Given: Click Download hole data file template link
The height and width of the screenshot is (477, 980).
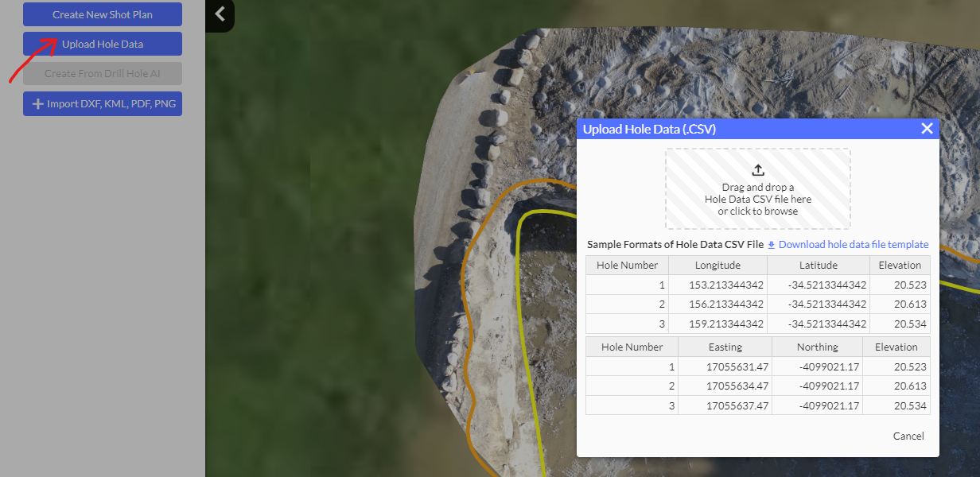Looking at the screenshot, I should coord(853,245).
